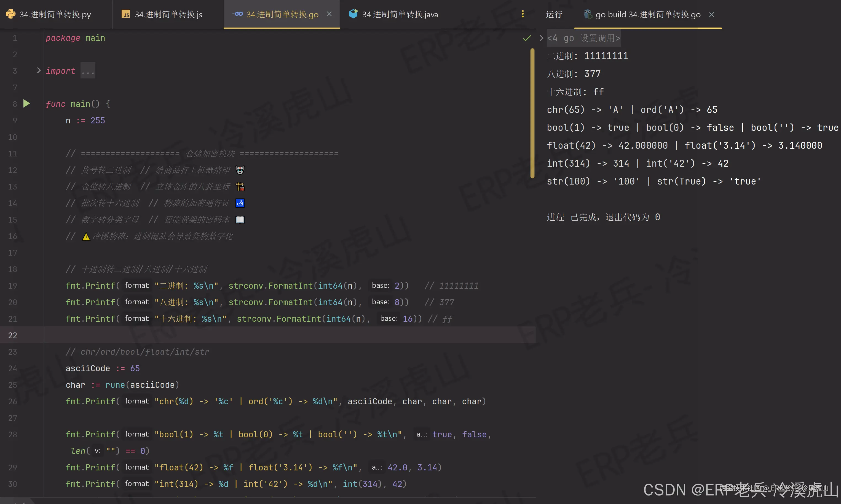
Task: Click the folded import ellipsis placeholder
Action: [x=88, y=71]
